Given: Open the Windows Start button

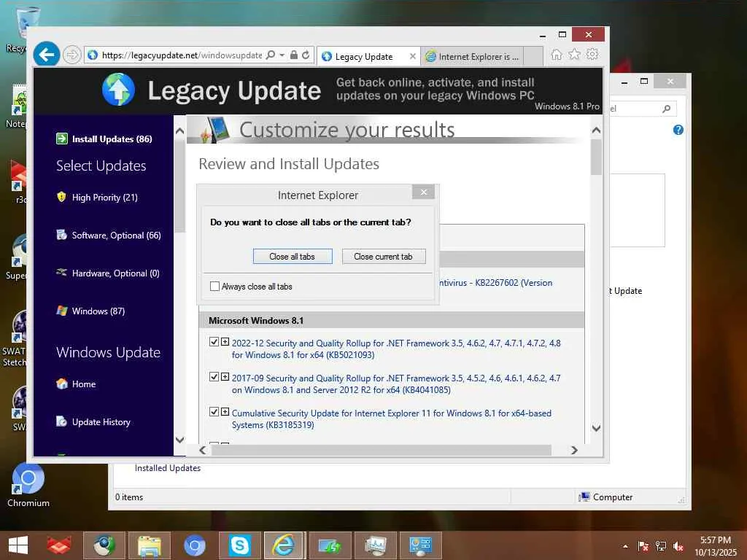Looking at the screenshot, I should pyautogui.click(x=18, y=545).
